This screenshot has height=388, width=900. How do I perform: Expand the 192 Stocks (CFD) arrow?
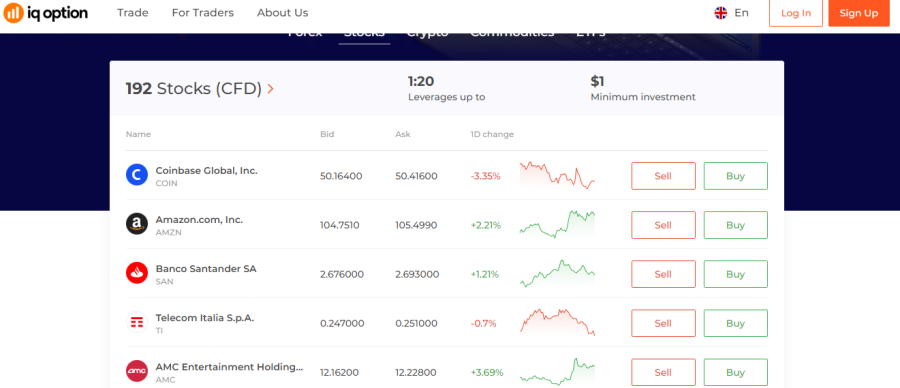(x=270, y=89)
